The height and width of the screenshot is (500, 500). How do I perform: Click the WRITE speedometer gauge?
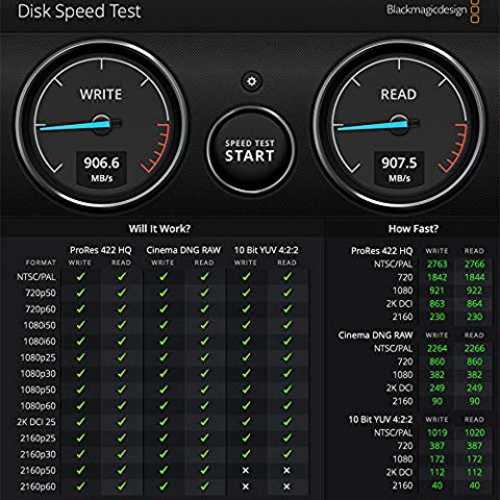[101, 124]
